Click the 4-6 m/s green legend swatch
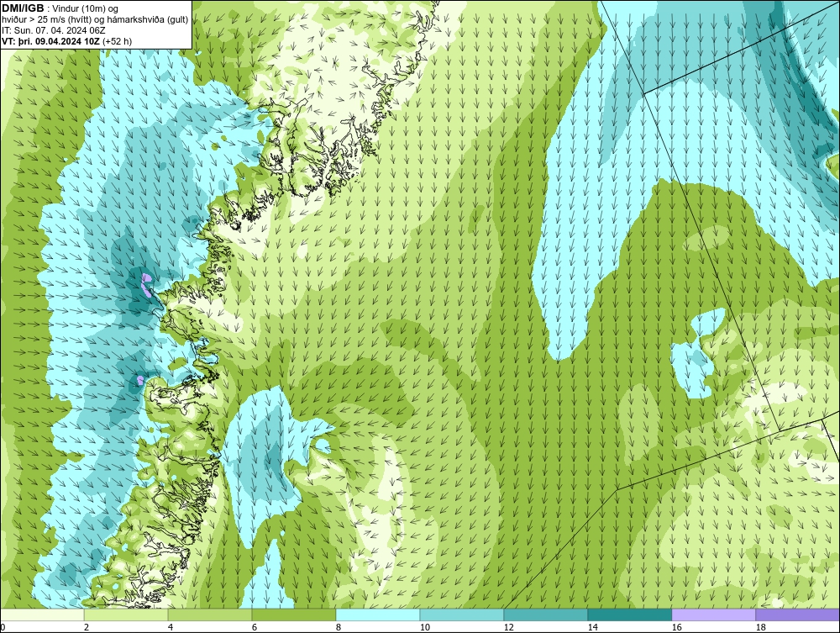The width and height of the screenshot is (840, 633). pyautogui.click(x=210, y=615)
